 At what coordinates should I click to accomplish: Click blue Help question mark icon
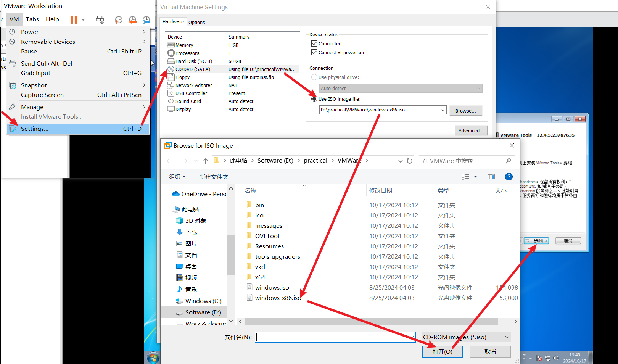(x=509, y=177)
